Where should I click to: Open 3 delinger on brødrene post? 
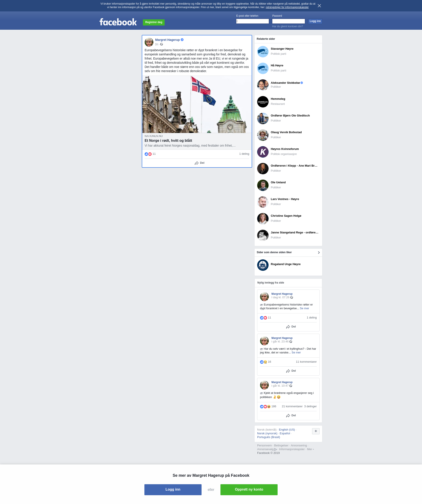[310, 407]
